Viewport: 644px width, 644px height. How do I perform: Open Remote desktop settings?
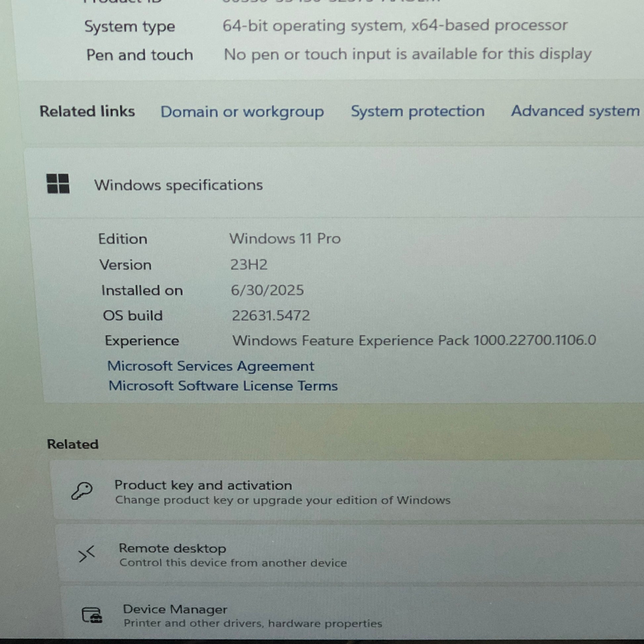(x=172, y=548)
